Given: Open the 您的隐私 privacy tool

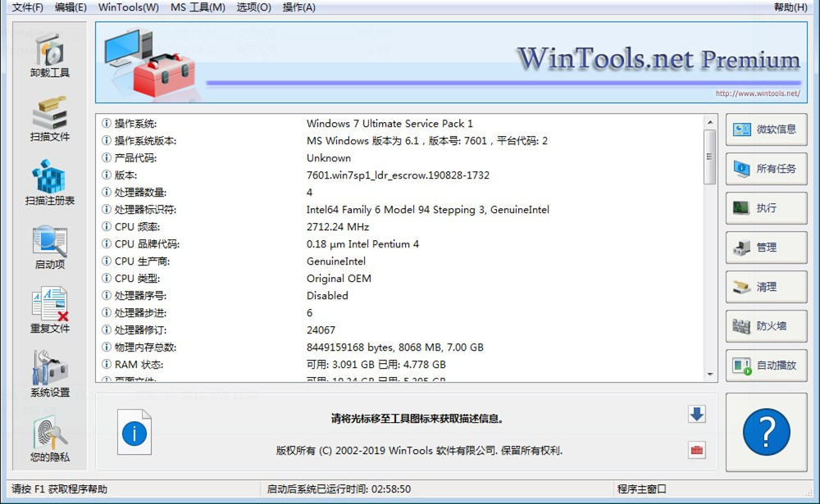Looking at the screenshot, I should 50,439.
